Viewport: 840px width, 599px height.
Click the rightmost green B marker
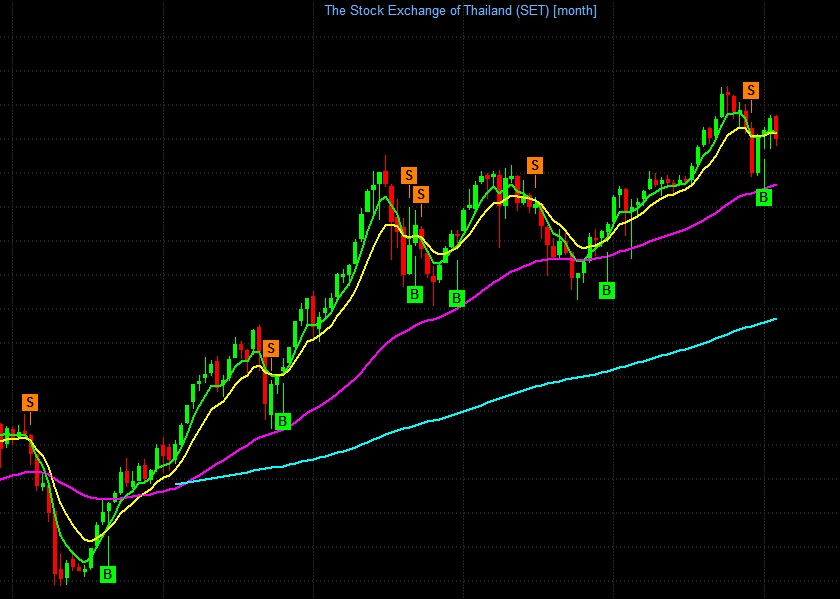tap(764, 198)
